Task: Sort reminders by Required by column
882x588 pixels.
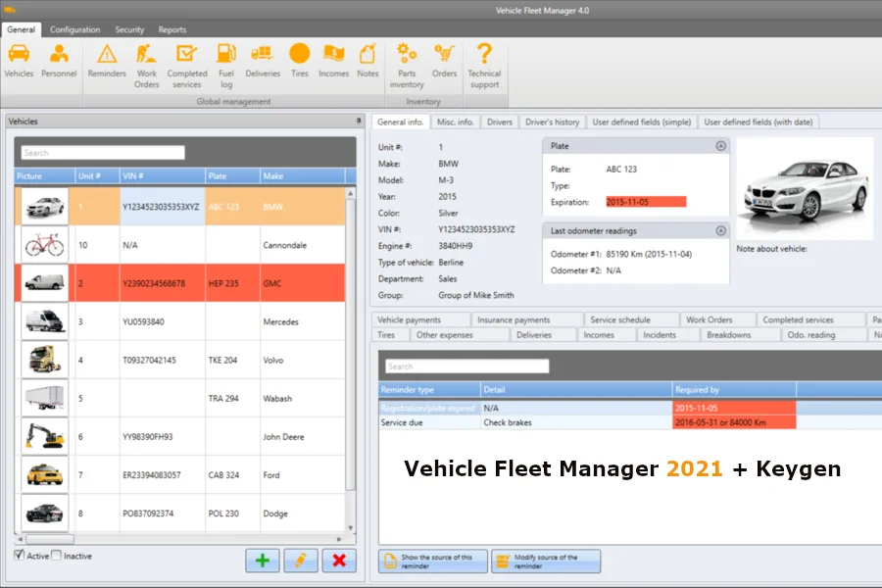Action: pyautogui.click(x=734, y=389)
